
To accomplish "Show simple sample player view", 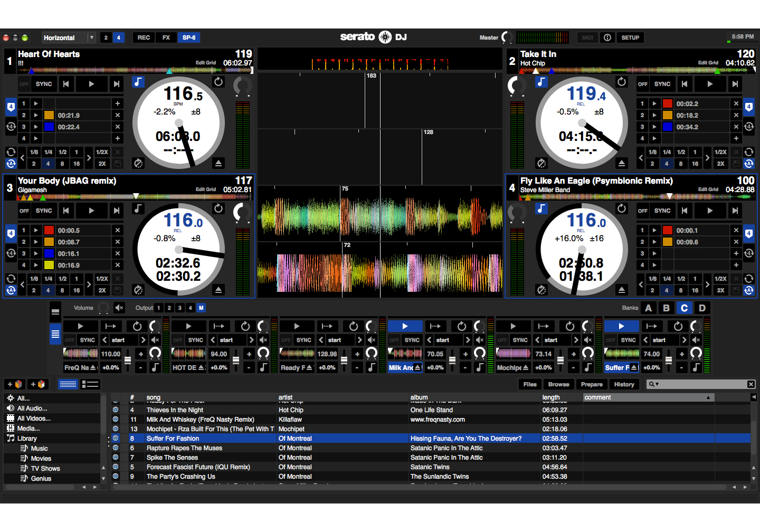I will [x=55, y=312].
